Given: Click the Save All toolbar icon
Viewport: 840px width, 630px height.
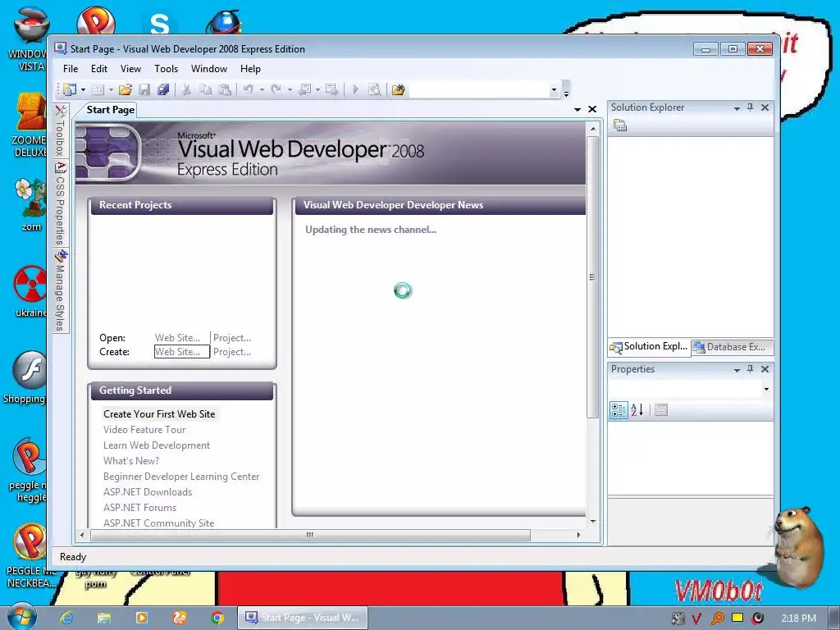Looking at the screenshot, I should tap(163, 89).
